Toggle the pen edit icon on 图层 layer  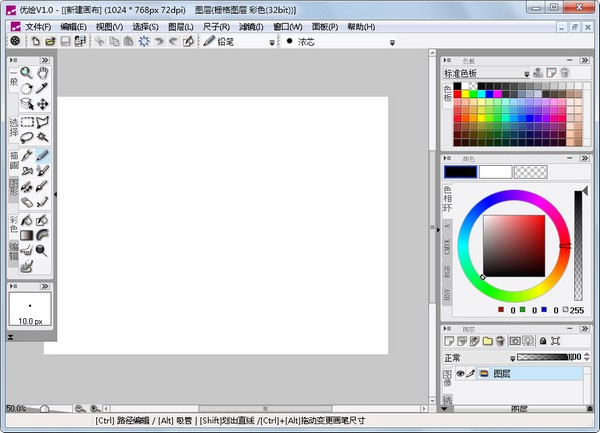[472, 373]
